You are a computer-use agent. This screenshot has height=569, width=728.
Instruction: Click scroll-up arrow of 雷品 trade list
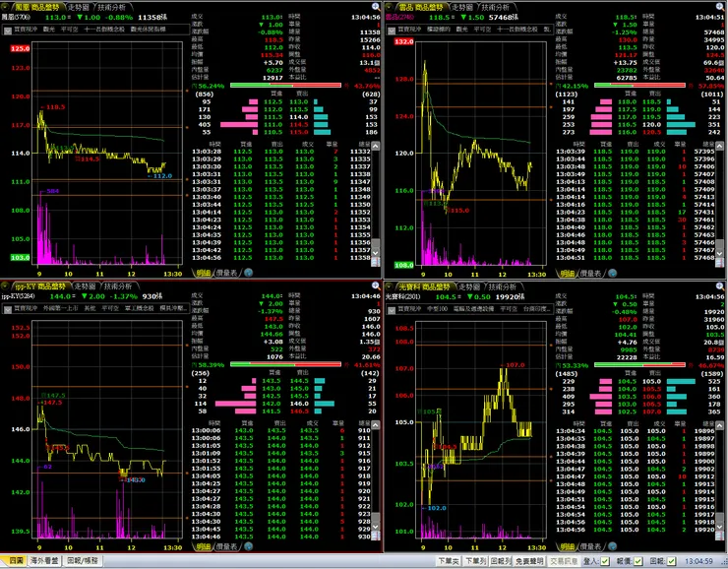click(719, 146)
